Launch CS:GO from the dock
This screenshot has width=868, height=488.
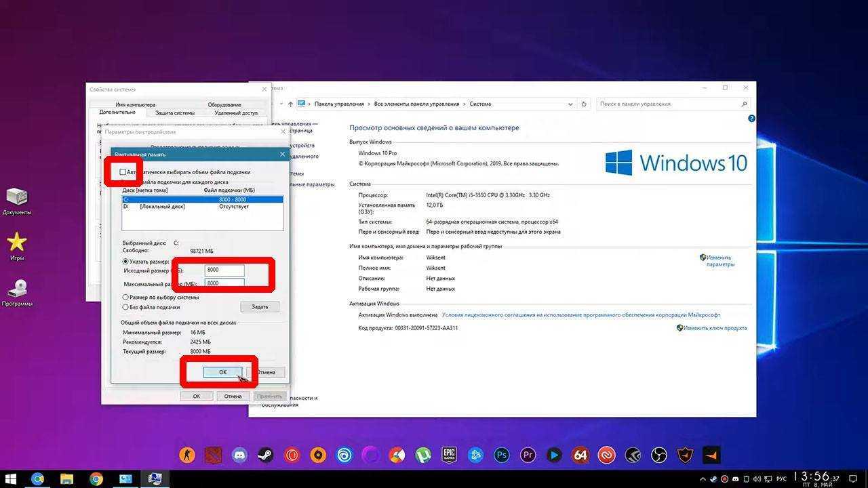tap(186, 455)
